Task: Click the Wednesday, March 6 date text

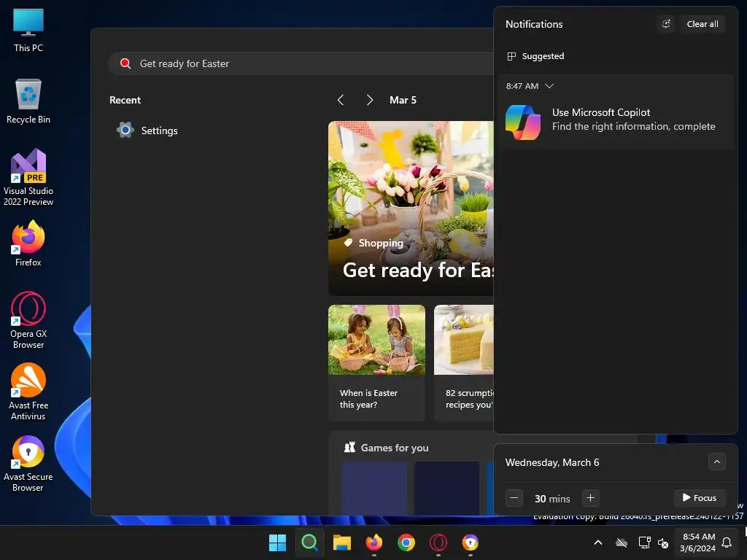Action: click(x=552, y=462)
